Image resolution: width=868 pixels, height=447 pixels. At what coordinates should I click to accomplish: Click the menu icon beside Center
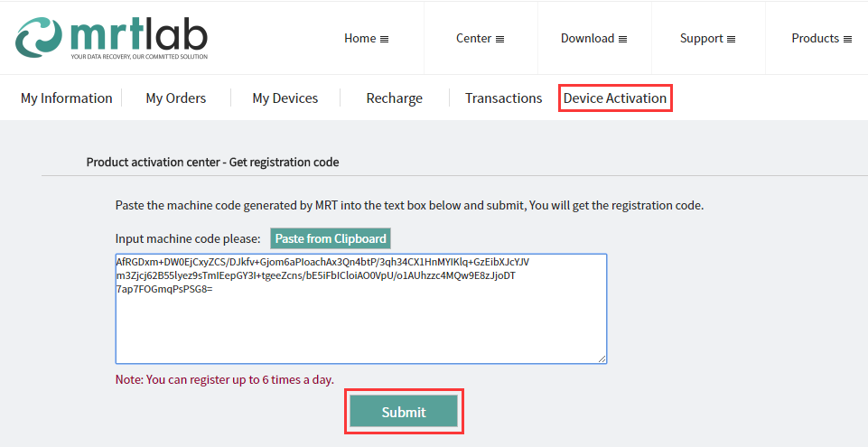[499, 39]
